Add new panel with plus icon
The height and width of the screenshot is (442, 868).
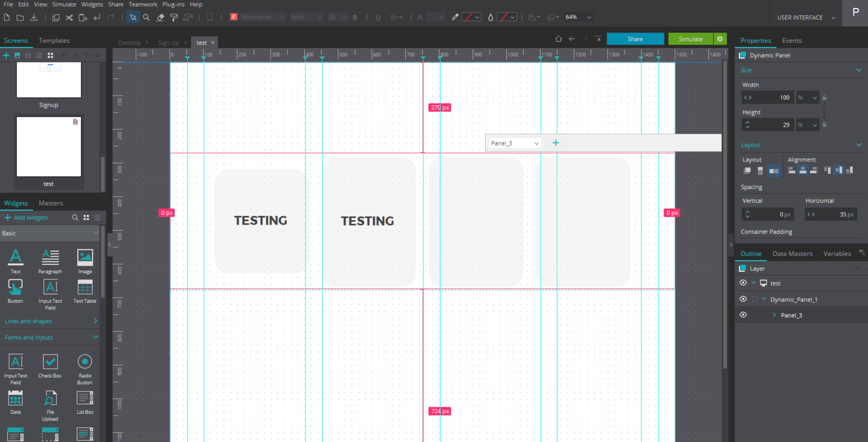point(556,143)
